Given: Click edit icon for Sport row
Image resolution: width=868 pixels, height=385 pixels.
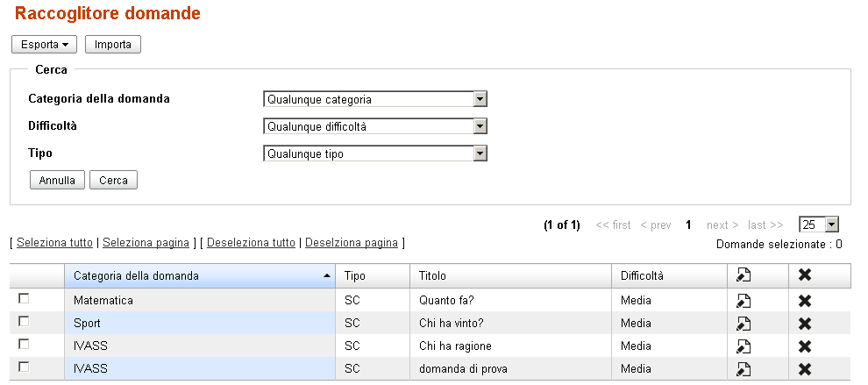Looking at the screenshot, I should (743, 324).
